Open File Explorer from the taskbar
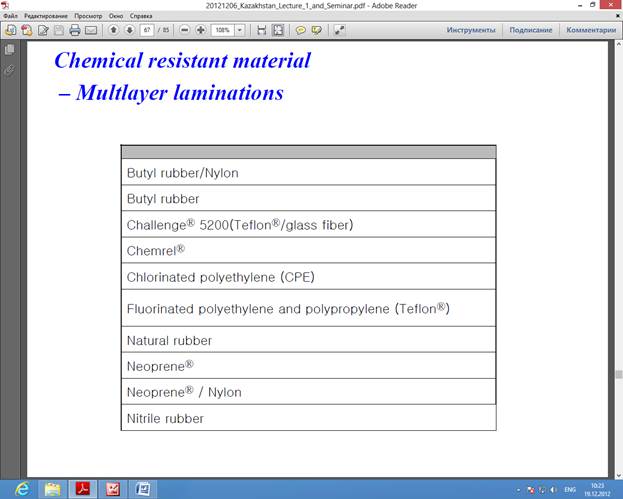 pos(52,489)
